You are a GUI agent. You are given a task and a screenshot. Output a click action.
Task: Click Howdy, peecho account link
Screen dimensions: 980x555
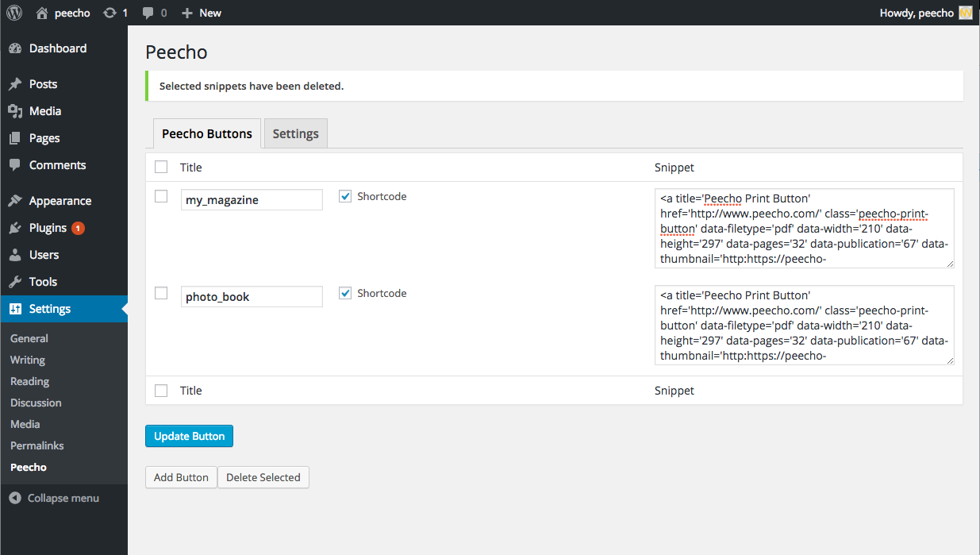(x=917, y=13)
